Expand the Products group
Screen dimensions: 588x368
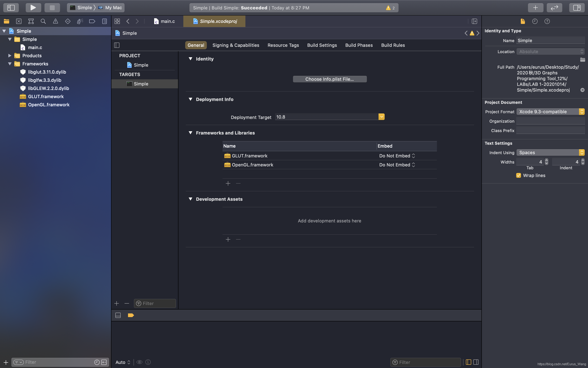tap(10, 55)
